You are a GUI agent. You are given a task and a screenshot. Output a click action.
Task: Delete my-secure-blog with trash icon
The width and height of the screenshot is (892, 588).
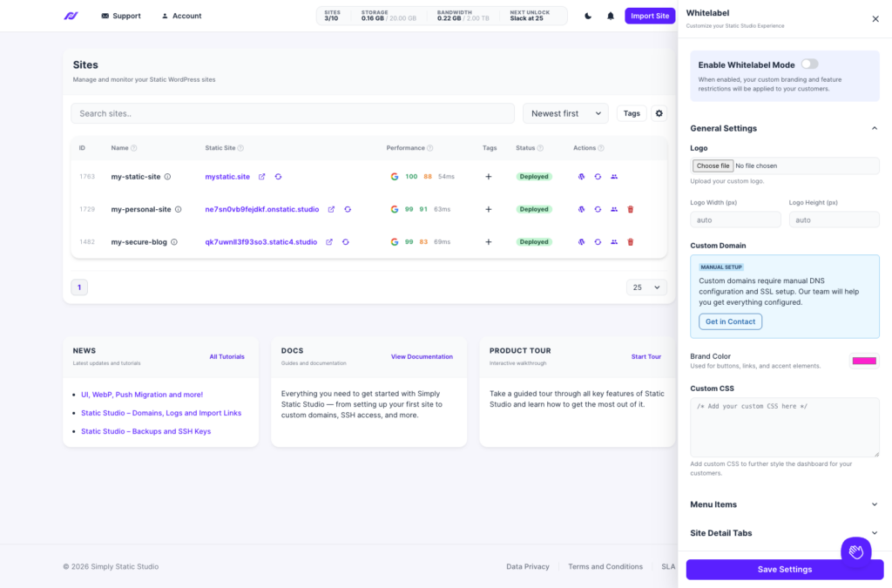[x=631, y=241]
